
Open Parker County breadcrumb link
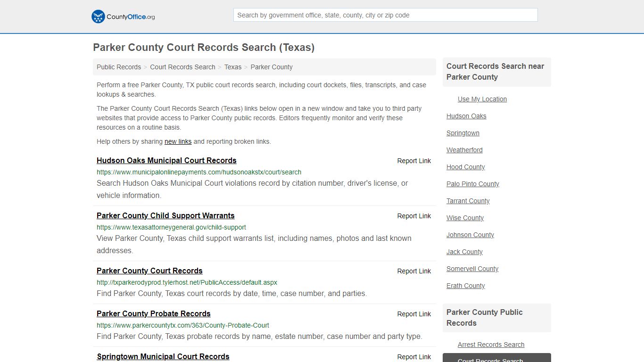(x=272, y=67)
